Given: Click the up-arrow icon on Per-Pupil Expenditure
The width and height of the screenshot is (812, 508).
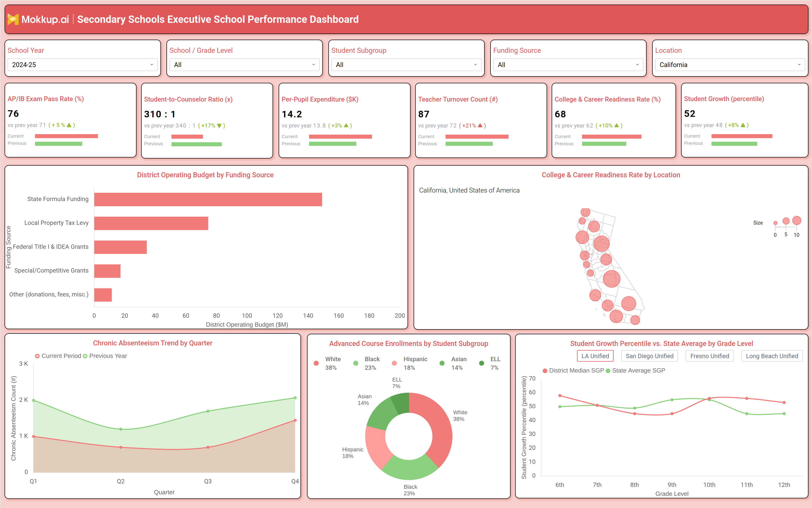Looking at the screenshot, I should (346, 125).
